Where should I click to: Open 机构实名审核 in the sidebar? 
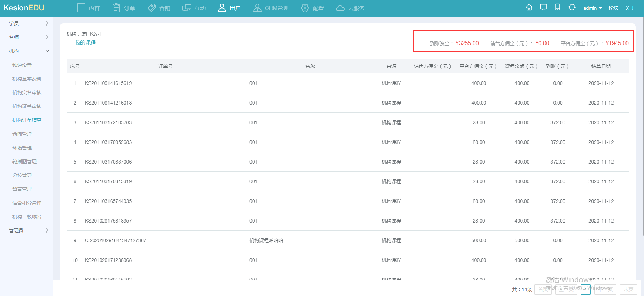click(x=27, y=92)
